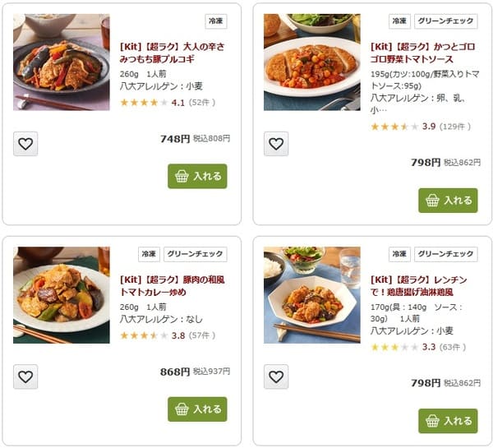Add 豚肉の和風トマトカレー炒め to cart
The image size is (493, 448).
point(197,409)
